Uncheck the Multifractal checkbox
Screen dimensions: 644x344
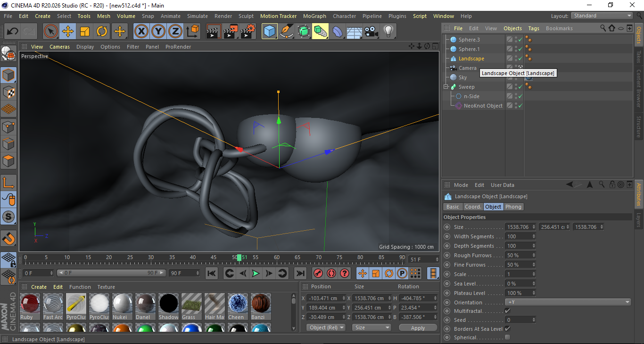[x=507, y=311]
